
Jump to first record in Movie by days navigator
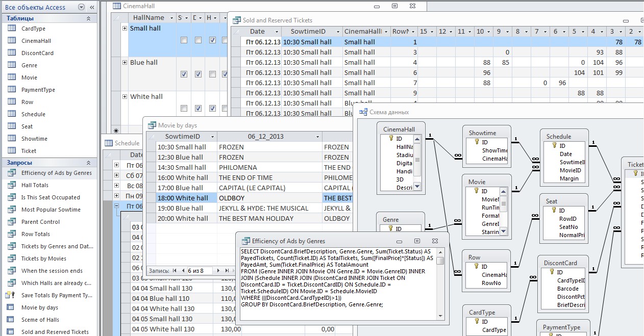(175, 271)
